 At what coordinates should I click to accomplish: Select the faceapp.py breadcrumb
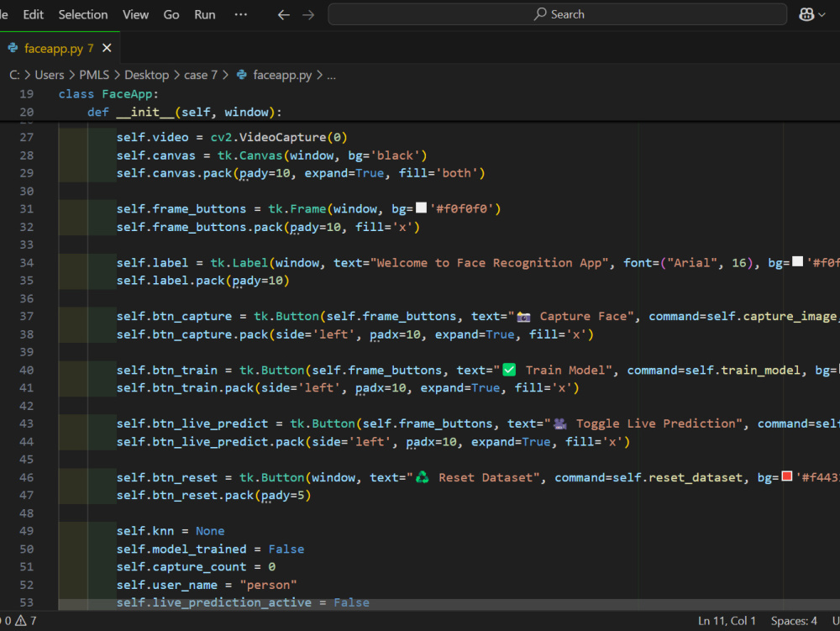[x=281, y=75]
